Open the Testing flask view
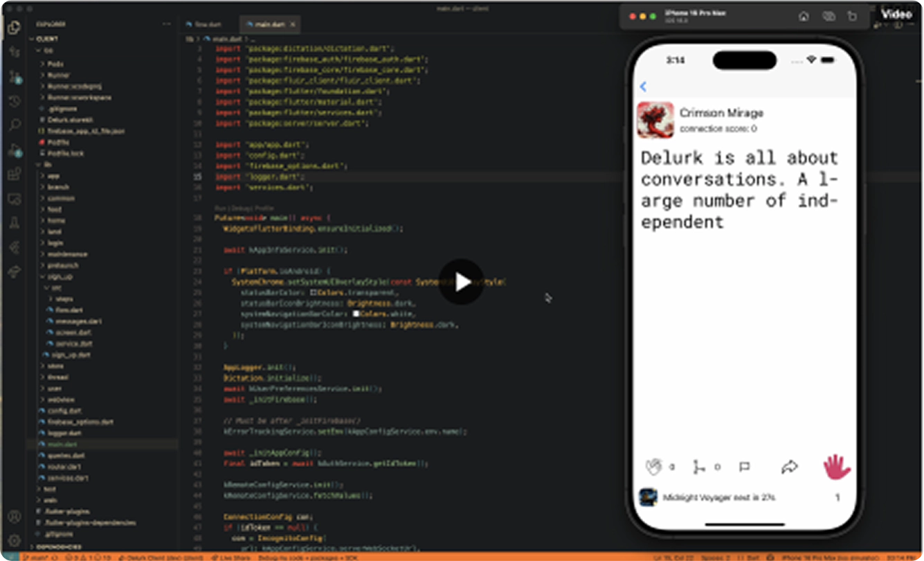Screen dimensions: 924x561 pyautogui.click(x=15, y=223)
